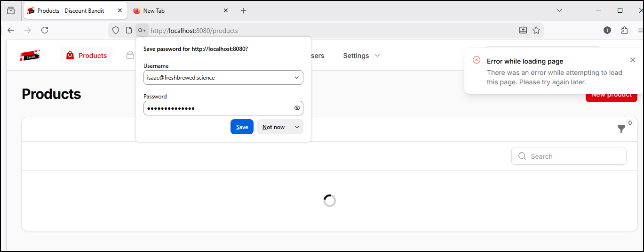Open the filter funnel icon

point(621,129)
